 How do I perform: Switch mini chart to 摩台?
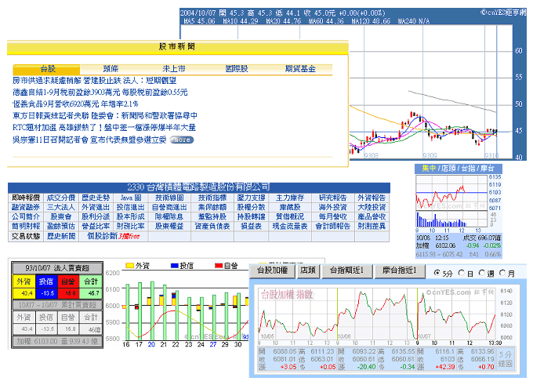point(487,169)
